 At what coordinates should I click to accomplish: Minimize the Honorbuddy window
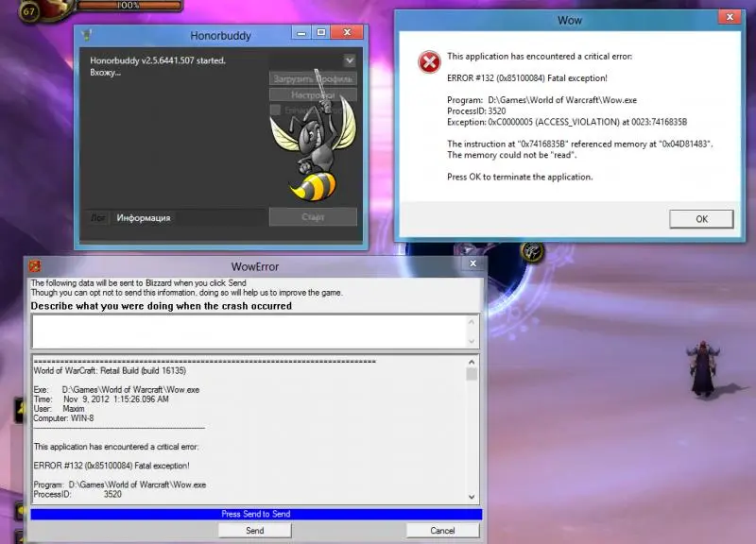click(301, 33)
